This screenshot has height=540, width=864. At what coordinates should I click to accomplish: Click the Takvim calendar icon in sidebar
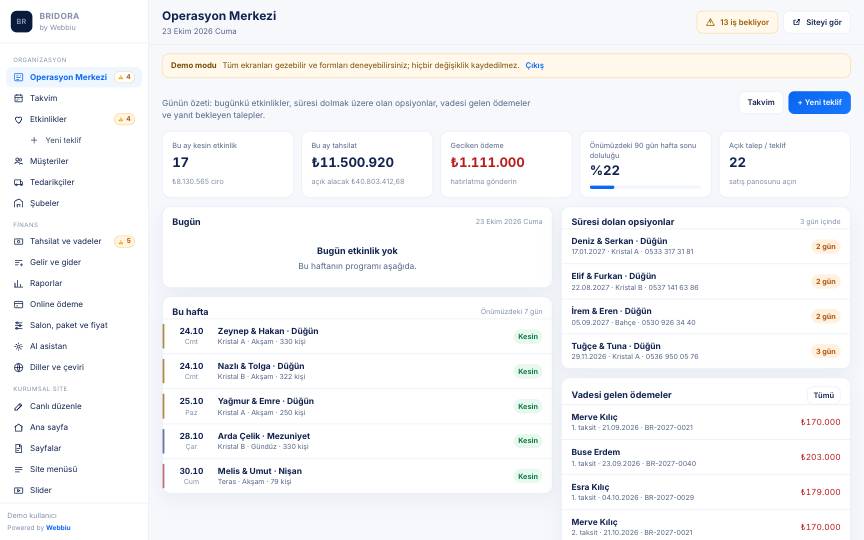19,98
